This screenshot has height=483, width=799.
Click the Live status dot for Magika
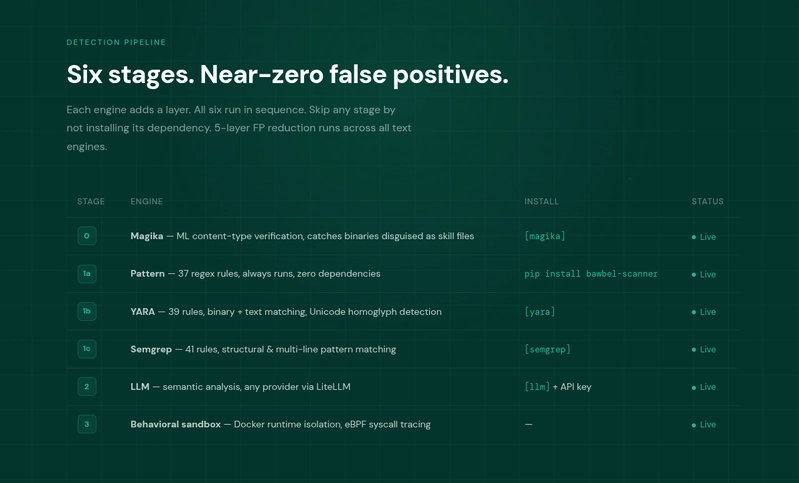pos(694,237)
